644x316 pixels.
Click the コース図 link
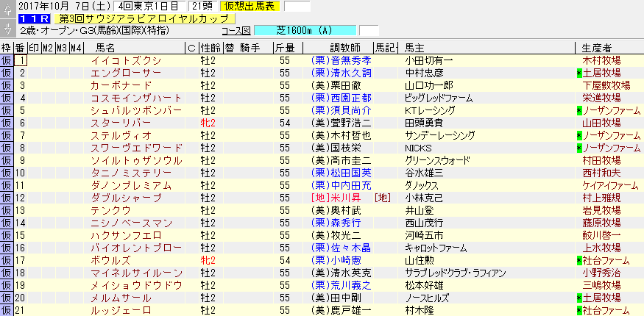click(x=236, y=31)
